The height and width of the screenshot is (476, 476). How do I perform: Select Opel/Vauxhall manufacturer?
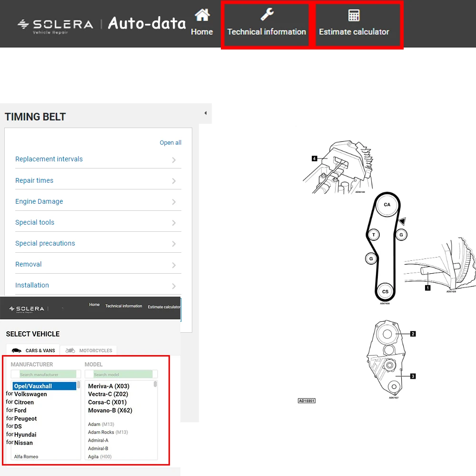point(44,386)
